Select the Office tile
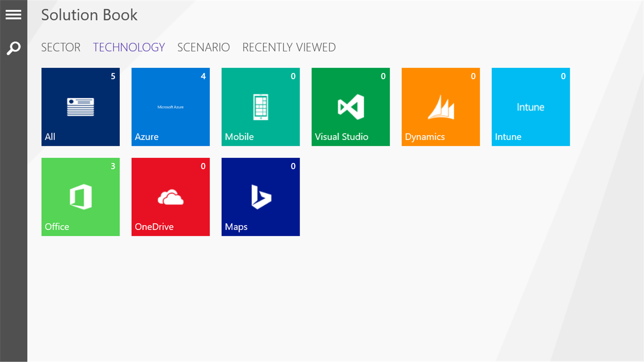644x362 pixels. 80,197
